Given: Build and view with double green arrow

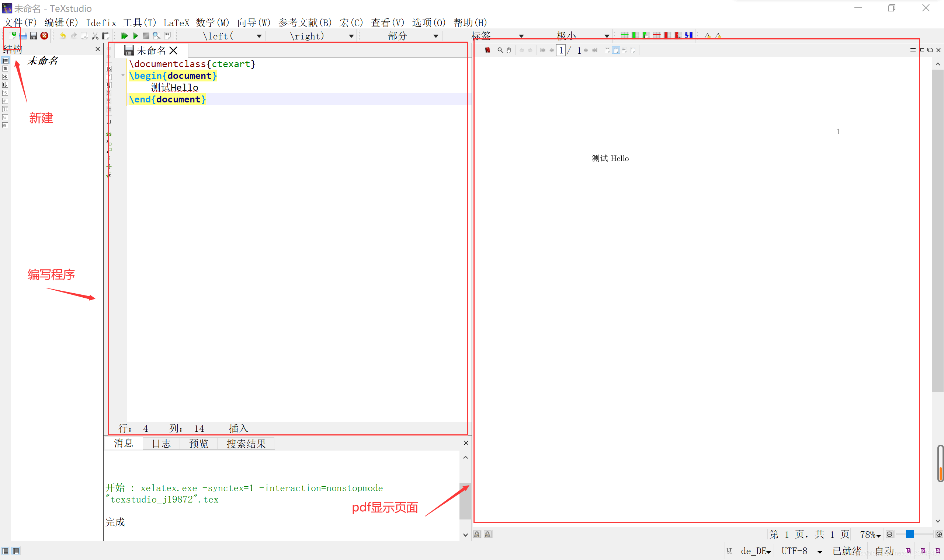Looking at the screenshot, I should click(124, 36).
